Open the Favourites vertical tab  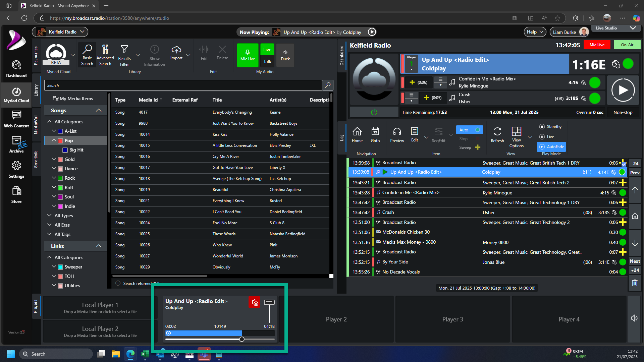[36, 56]
